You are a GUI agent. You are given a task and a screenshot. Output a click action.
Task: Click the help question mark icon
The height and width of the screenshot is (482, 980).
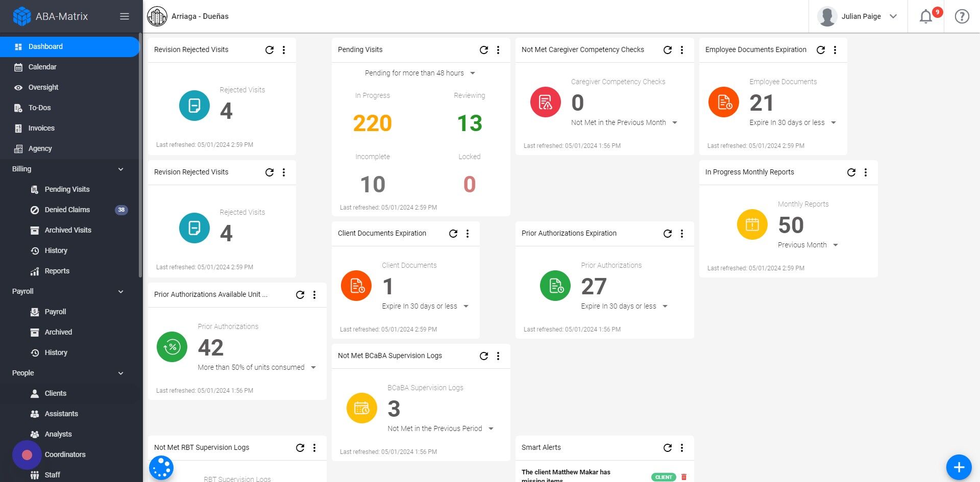pos(962,16)
